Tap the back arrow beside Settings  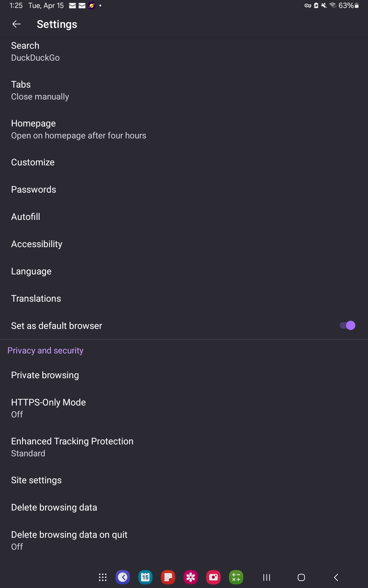pos(17,24)
